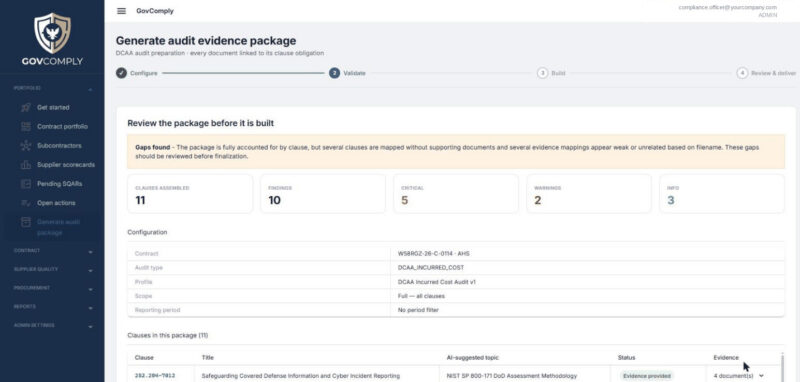This screenshot has height=382, width=800.
Task: Click the Evidence column header
Action: point(726,358)
